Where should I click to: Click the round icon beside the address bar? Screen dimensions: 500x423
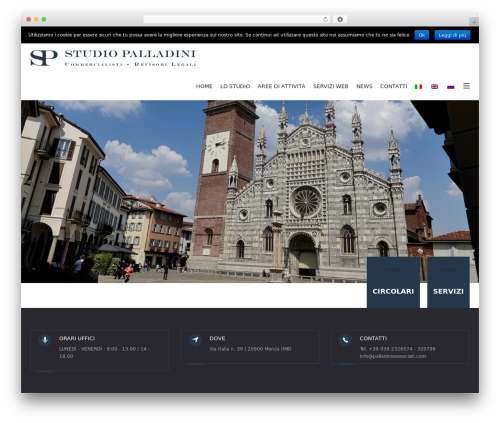click(x=340, y=20)
